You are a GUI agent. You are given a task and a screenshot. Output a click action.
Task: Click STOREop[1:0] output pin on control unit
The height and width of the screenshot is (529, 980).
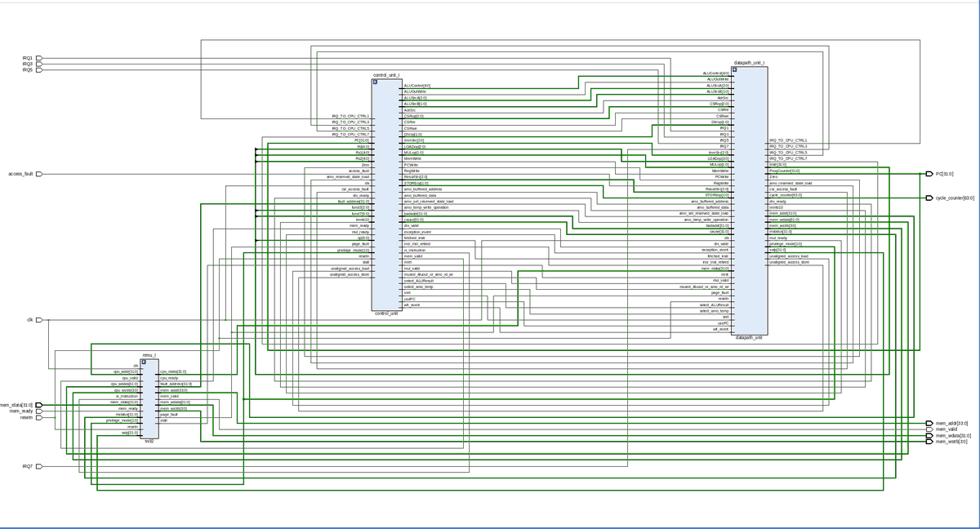coord(416,183)
